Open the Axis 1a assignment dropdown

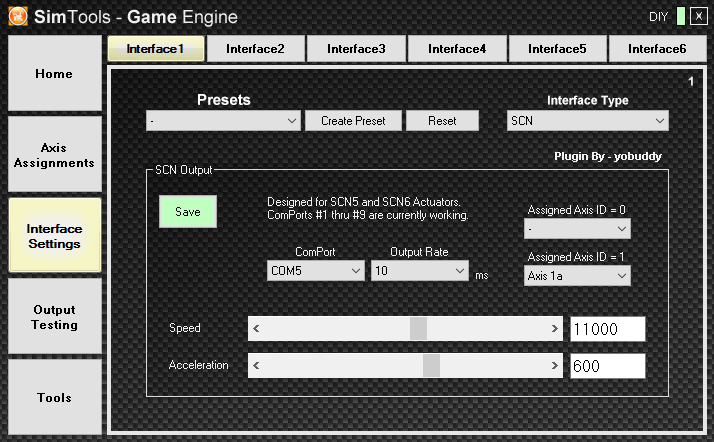click(577, 275)
